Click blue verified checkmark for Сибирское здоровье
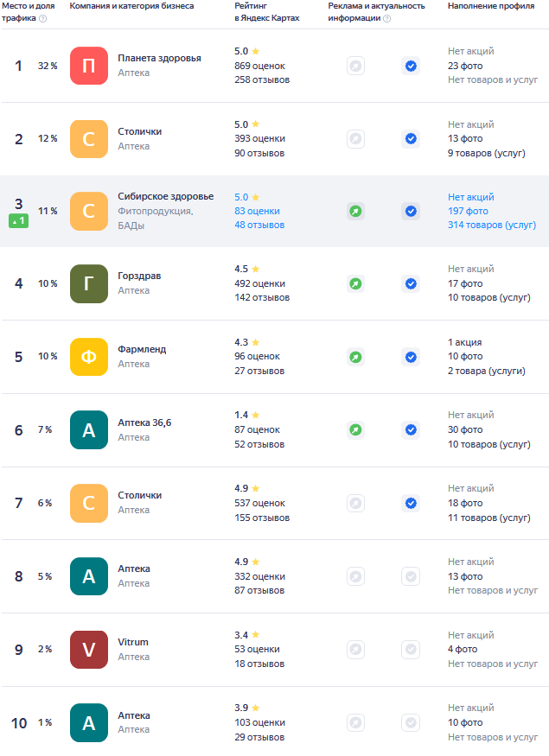549x756 pixels. [x=411, y=211]
